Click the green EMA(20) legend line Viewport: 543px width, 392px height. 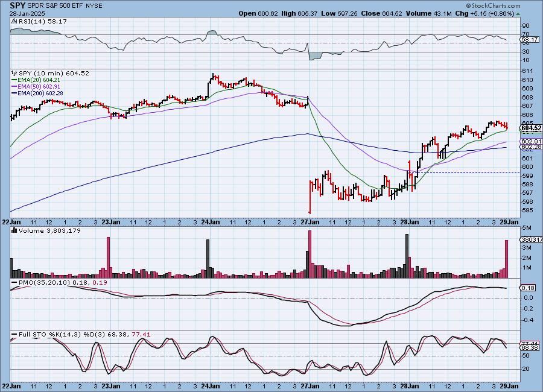pyautogui.click(x=14, y=80)
